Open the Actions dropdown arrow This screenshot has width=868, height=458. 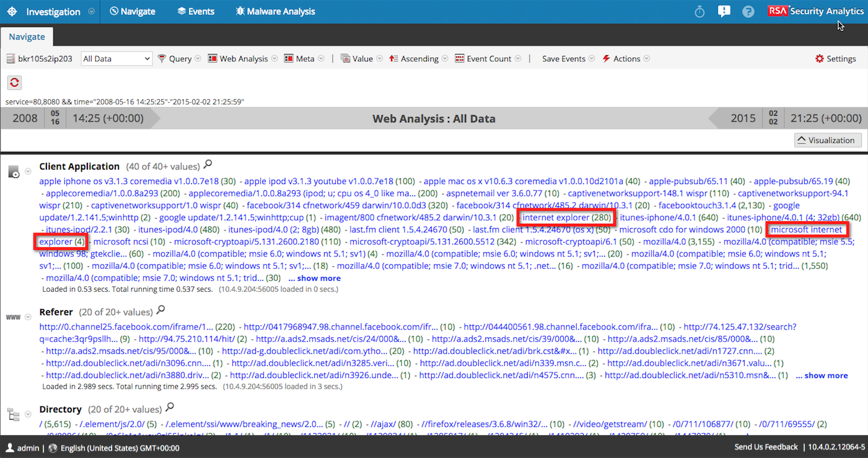pyautogui.click(x=646, y=58)
